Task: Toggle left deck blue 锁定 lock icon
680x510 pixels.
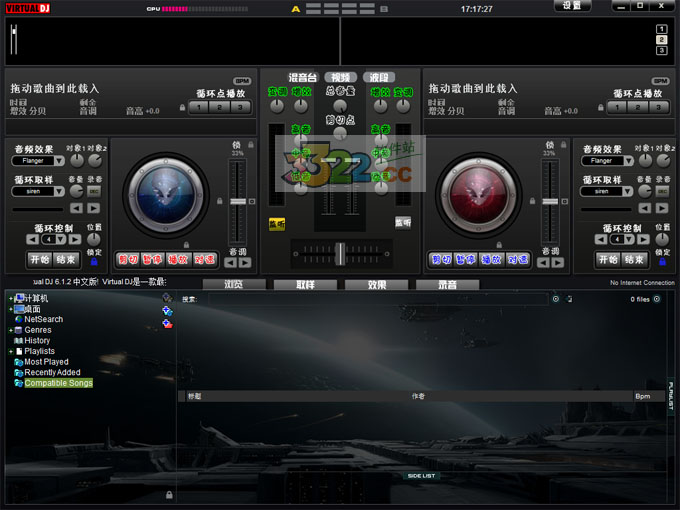Action: click(x=94, y=262)
